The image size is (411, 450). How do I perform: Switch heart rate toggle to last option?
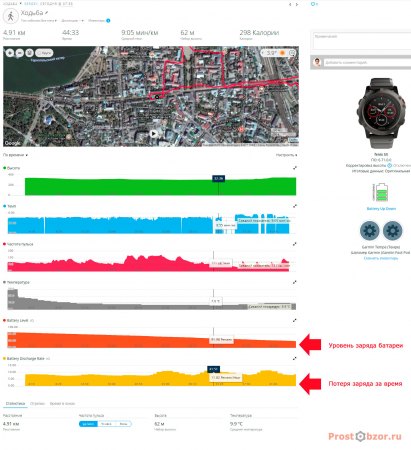[123, 424]
